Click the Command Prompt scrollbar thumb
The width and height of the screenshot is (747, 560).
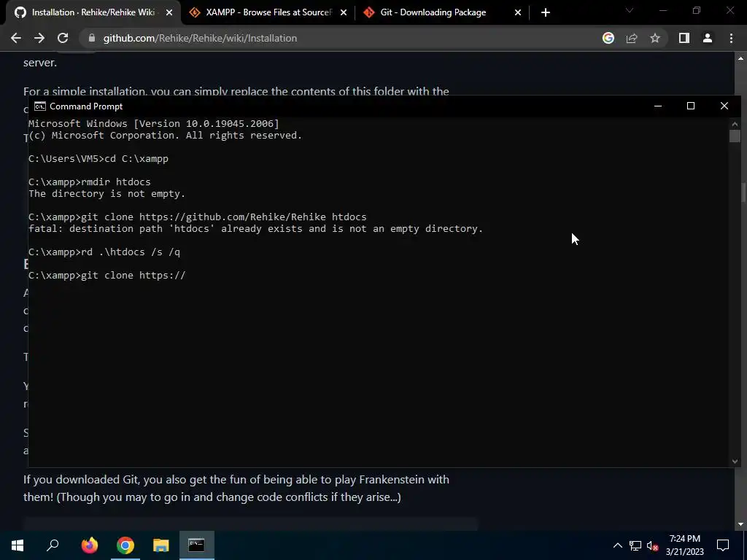point(735,136)
